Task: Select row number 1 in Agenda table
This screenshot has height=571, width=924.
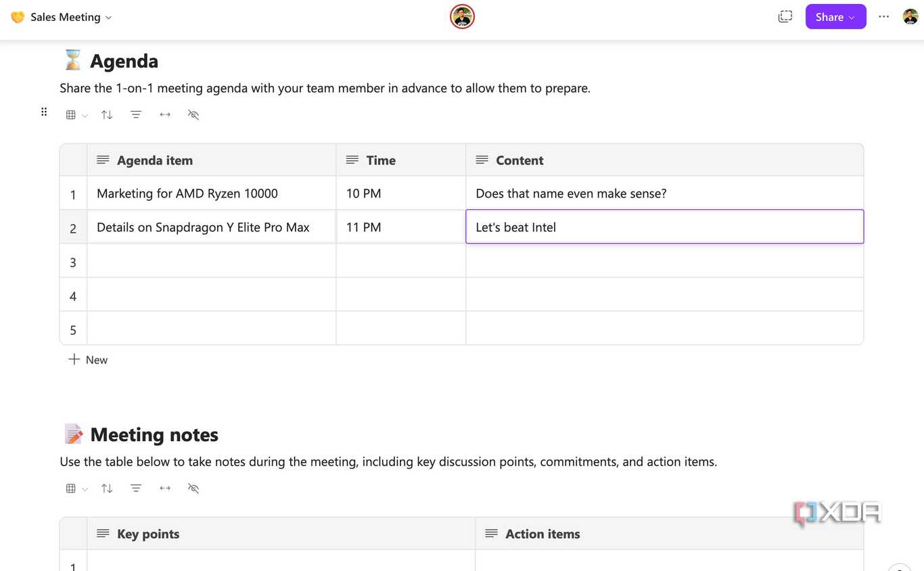Action: click(x=73, y=195)
